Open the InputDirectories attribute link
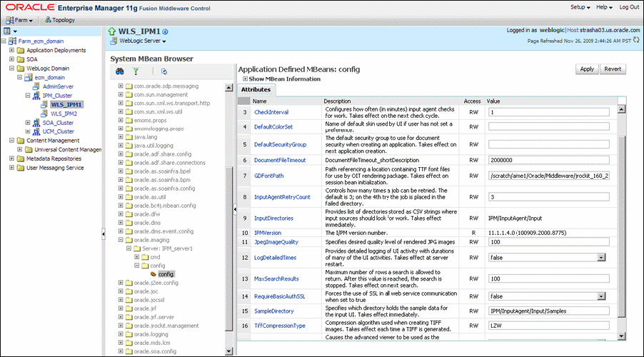 click(273, 218)
